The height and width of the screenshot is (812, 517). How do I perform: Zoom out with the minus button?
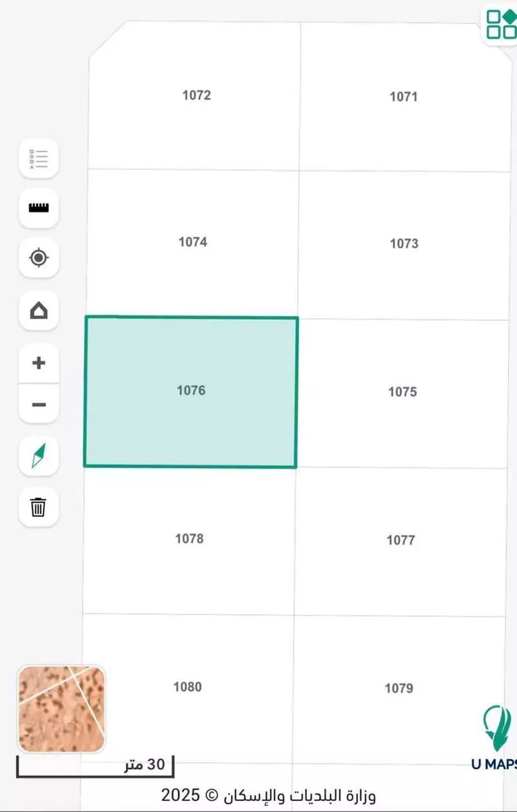(39, 405)
